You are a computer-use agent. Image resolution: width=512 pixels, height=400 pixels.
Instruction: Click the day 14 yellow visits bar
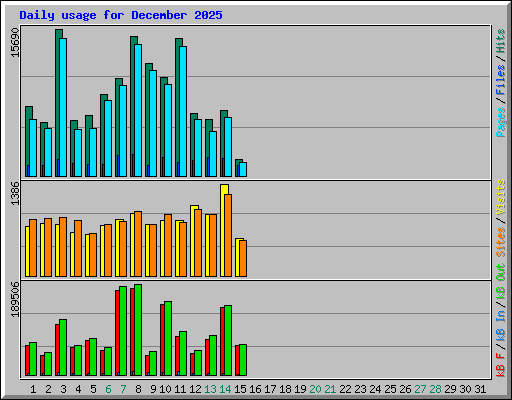click(x=223, y=230)
